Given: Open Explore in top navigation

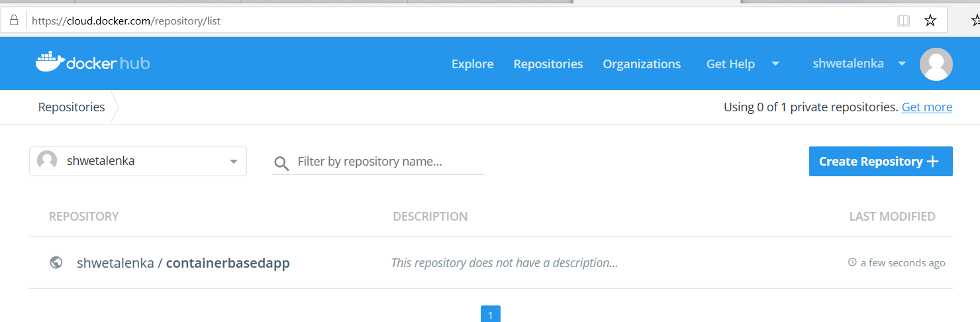Looking at the screenshot, I should click(472, 64).
